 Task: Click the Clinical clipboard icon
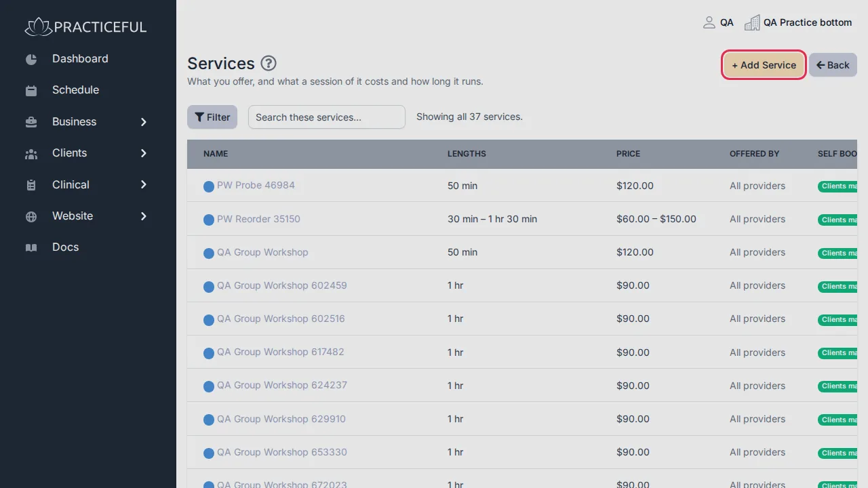(x=31, y=185)
